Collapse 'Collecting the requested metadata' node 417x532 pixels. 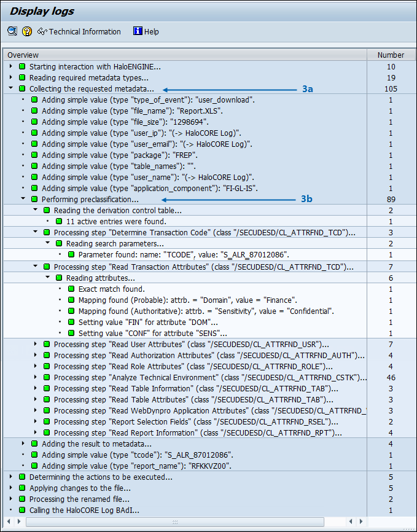click(x=11, y=88)
